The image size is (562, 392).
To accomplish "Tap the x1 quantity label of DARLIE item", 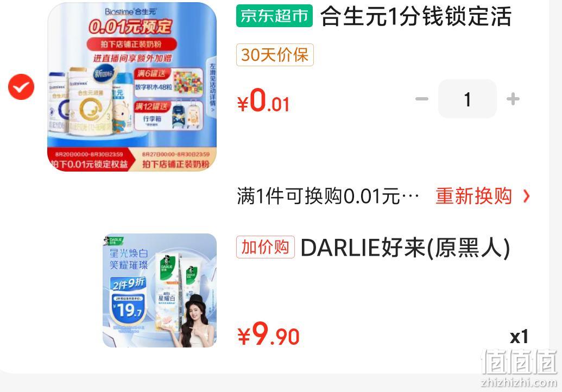I will click(x=519, y=337).
